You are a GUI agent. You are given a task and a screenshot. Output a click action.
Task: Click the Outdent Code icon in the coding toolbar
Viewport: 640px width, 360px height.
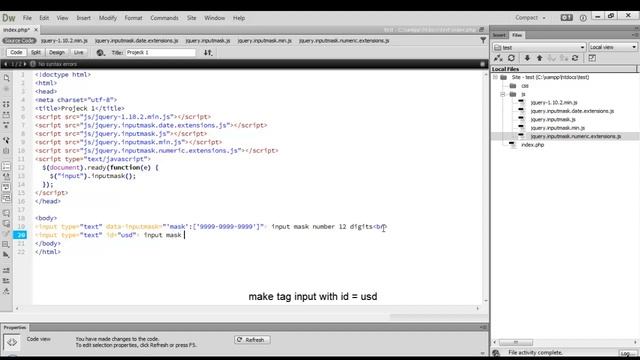pos(6,281)
